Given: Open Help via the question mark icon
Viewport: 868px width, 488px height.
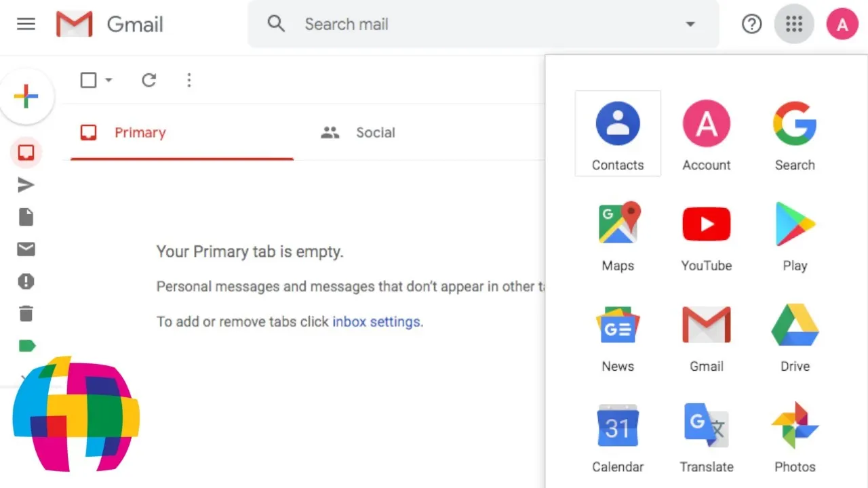Looking at the screenshot, I should tap(751, 24).
